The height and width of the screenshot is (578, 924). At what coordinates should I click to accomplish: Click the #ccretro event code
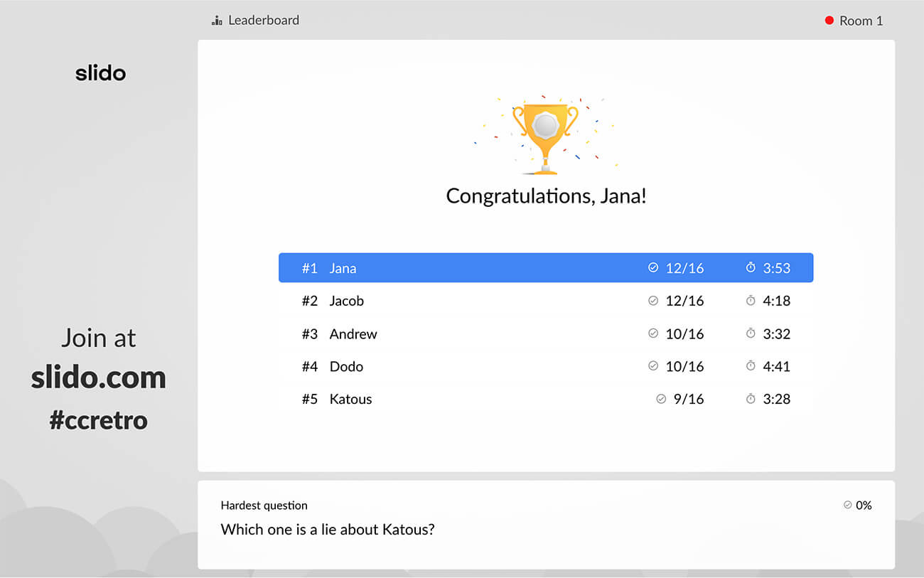pos(98,420)
